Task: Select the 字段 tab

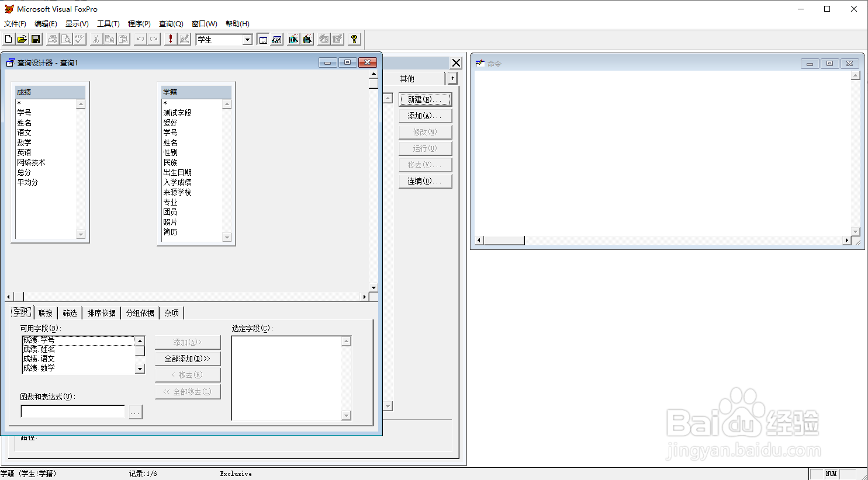Action: tap(21, 312)
